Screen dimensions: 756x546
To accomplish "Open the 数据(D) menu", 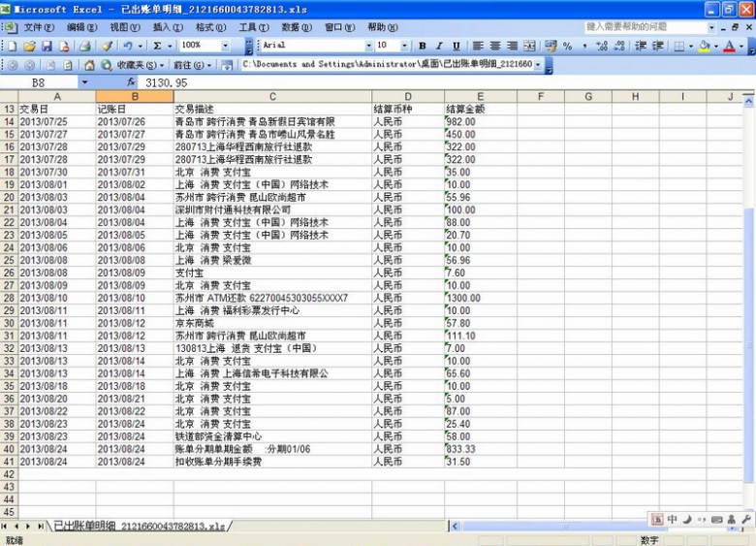I will tap(297, 27).
